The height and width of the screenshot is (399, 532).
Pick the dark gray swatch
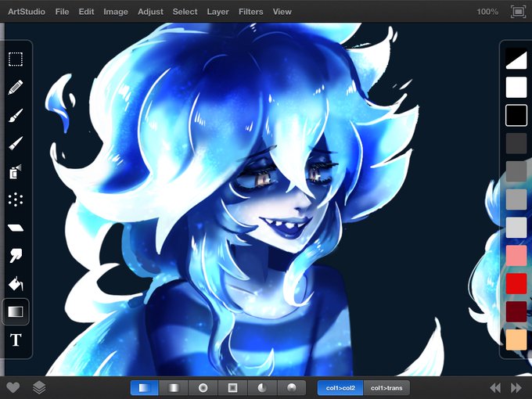[x=516, y=143]
